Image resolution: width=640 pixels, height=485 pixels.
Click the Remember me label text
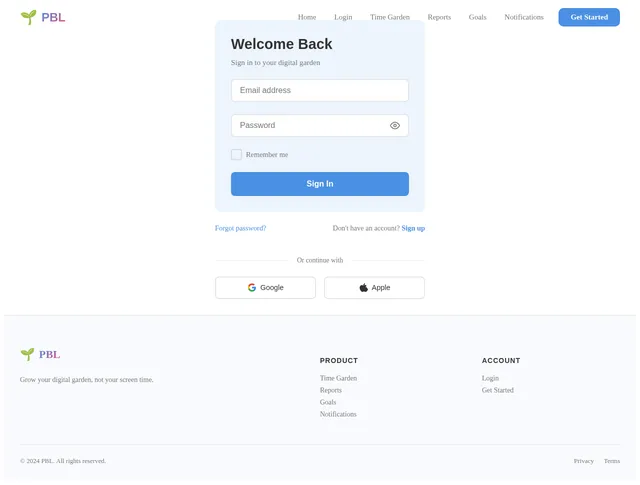(267, 155)
